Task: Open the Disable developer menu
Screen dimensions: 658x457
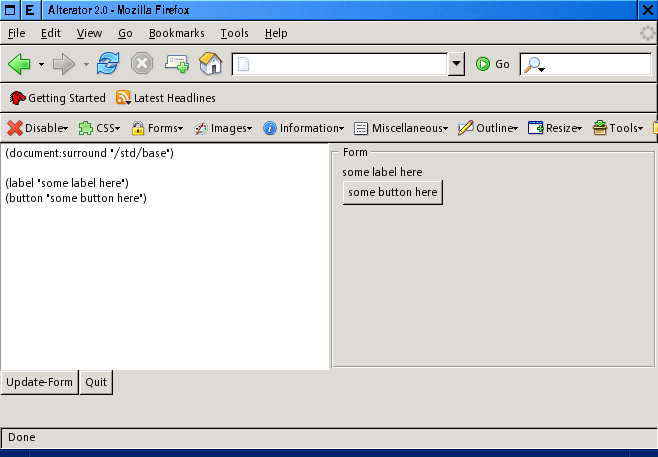Action: point(38,128)
